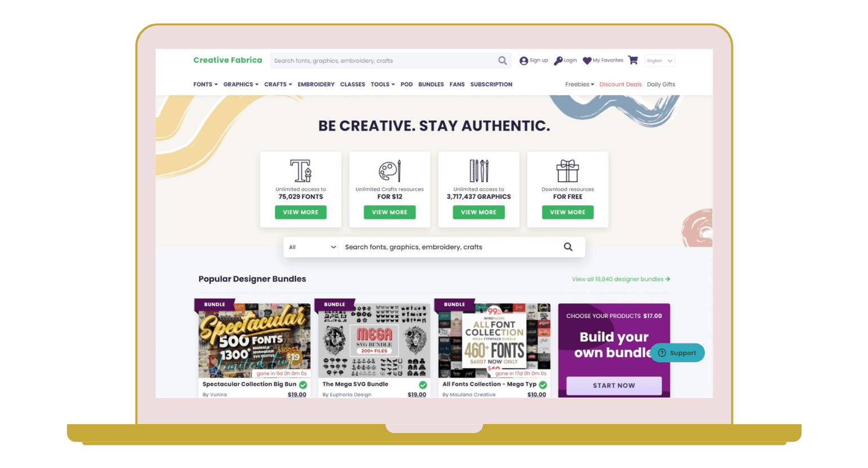Click the pencils and ruler Graphics icon
Screen dimensions: 868x468
[x=479, y=170]
